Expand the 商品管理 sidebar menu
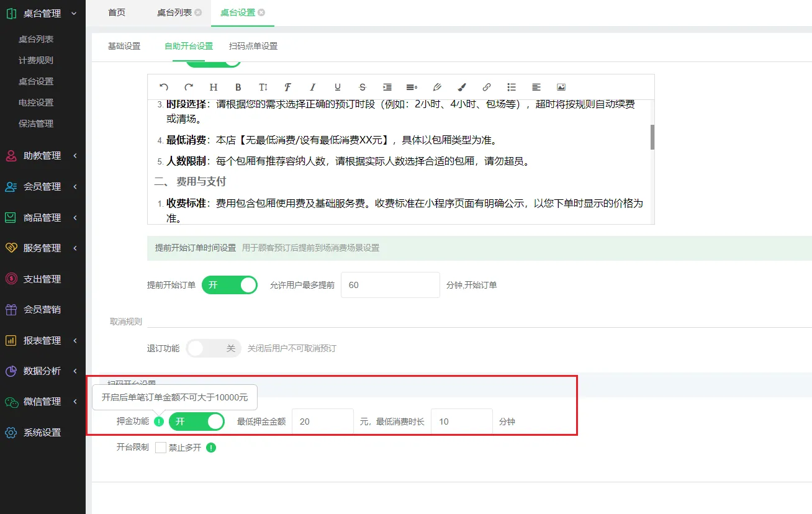Screen dimensions: 812x514 (x=42, y=218)
